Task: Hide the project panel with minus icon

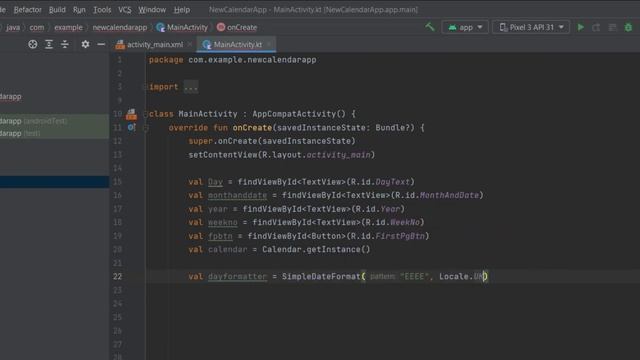Action: (x=101, y=44)
